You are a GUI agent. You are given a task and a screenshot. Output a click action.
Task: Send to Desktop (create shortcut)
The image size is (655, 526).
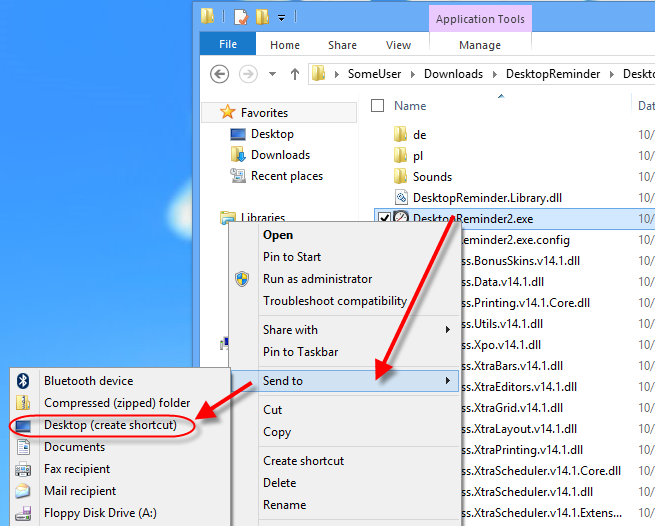(x=110, y=425)
